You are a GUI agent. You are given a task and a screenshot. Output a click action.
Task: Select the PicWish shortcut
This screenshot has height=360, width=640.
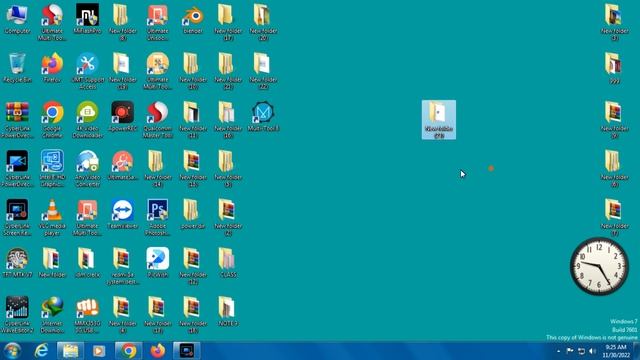coord(158,263)
